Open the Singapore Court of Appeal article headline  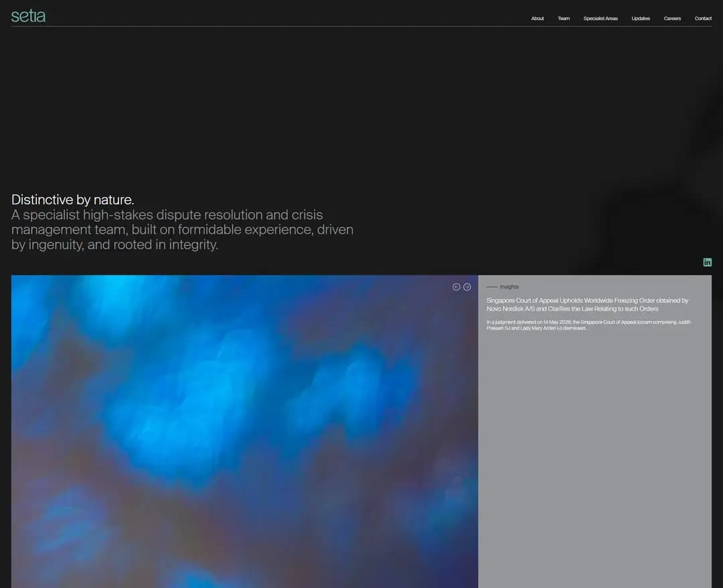587,304
